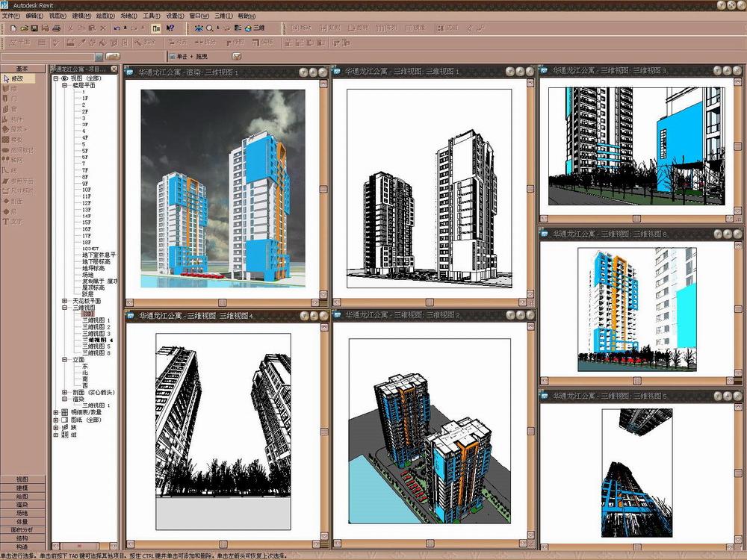The height and width of the screenshot is (560, 747).
Task: Open the type selector dropdown arrow
Action: [99, 56]
